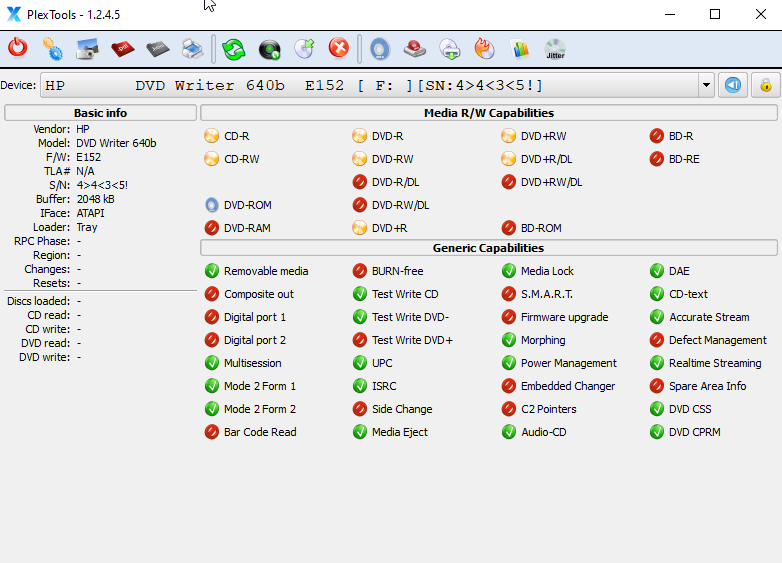Click the CD-R disc icon

[211, 136]
